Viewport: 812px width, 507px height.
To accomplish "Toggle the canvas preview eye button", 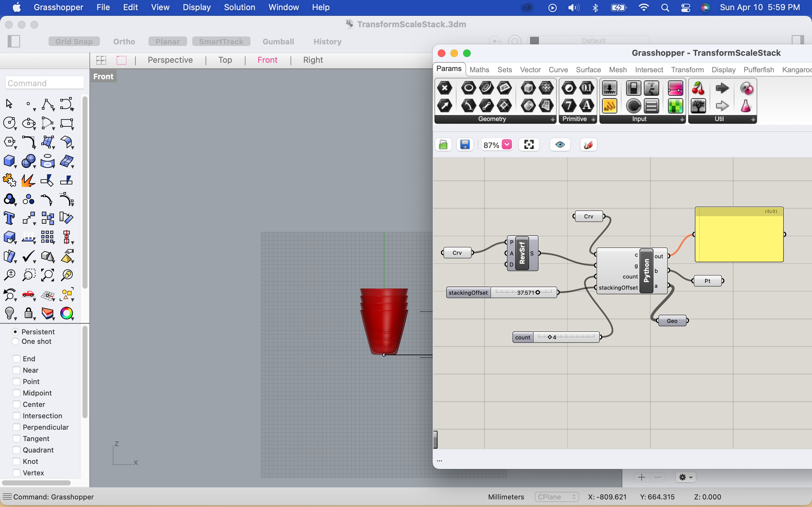I will tap(560, 145).
